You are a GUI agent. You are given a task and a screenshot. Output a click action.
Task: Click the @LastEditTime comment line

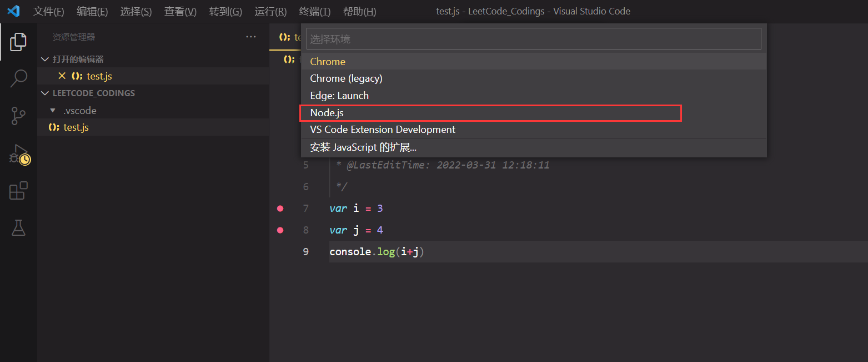(x=443, y=165)
